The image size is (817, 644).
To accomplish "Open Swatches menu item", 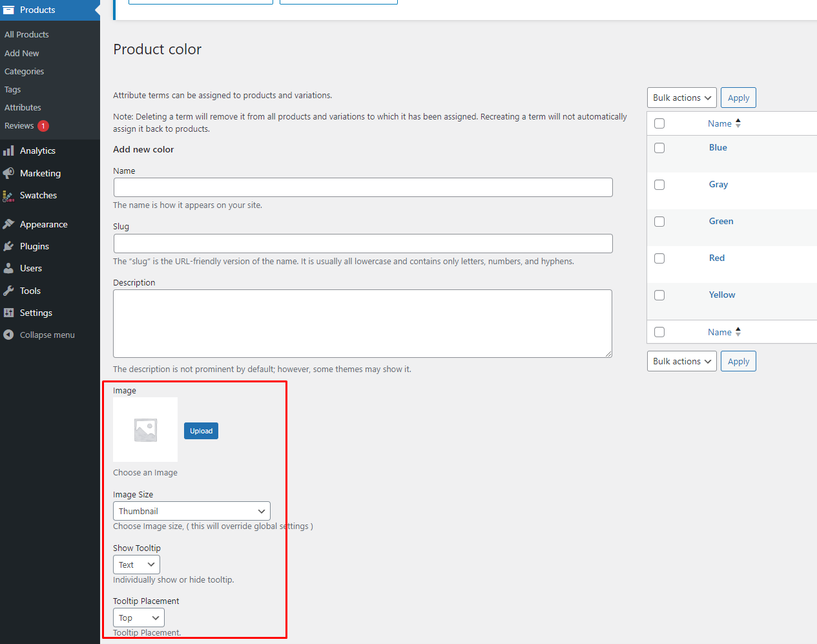I will (x=38, y=195).
